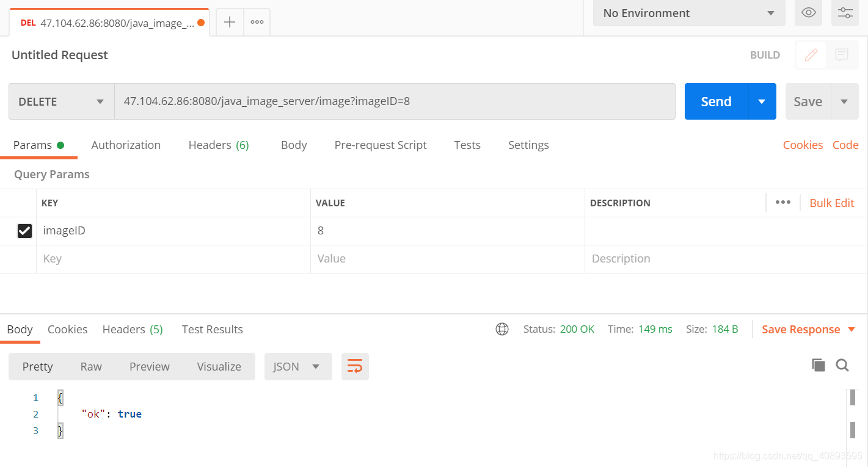Click the pencil edit icon near BUILD

[811, 55]
